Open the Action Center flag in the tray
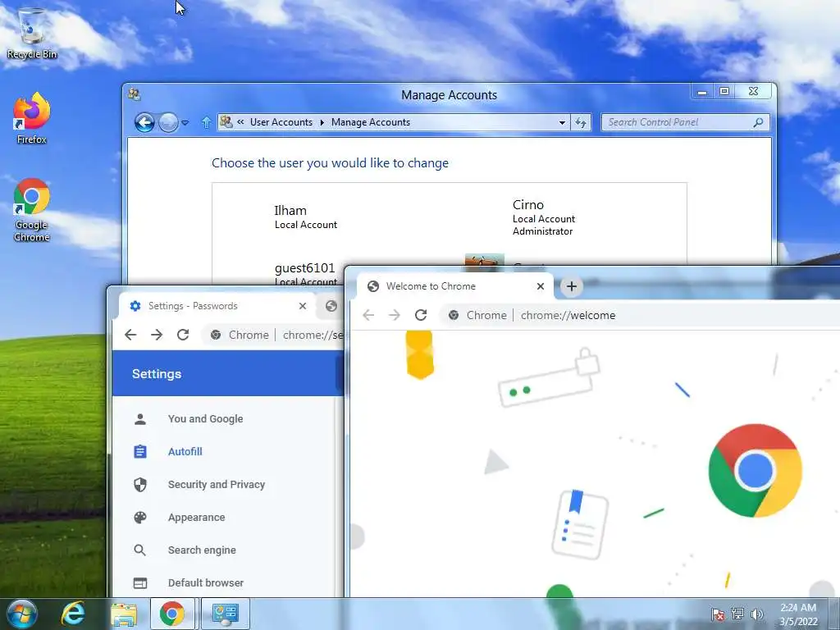 (717, 614)
